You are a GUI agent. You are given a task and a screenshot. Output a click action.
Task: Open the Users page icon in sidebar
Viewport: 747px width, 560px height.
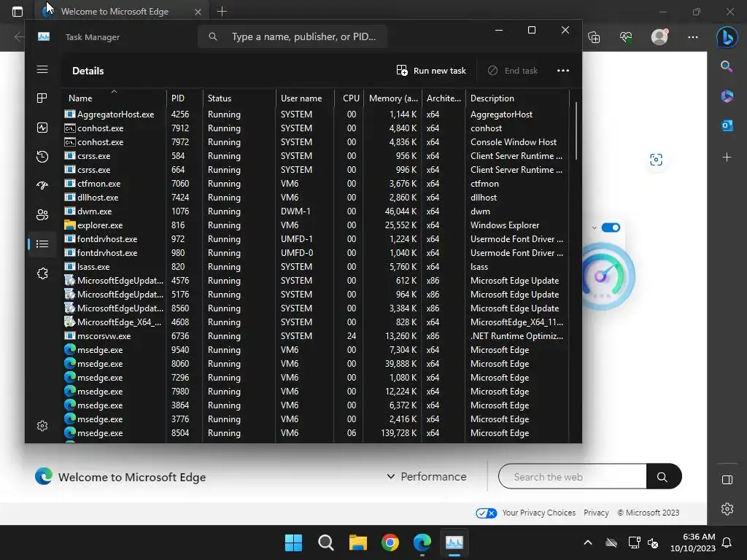point(42,215)
